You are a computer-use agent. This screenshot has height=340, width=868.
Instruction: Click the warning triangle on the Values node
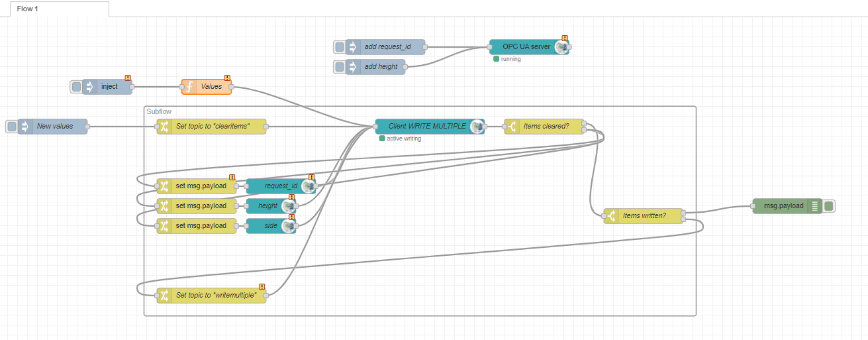tap(227, 78)
